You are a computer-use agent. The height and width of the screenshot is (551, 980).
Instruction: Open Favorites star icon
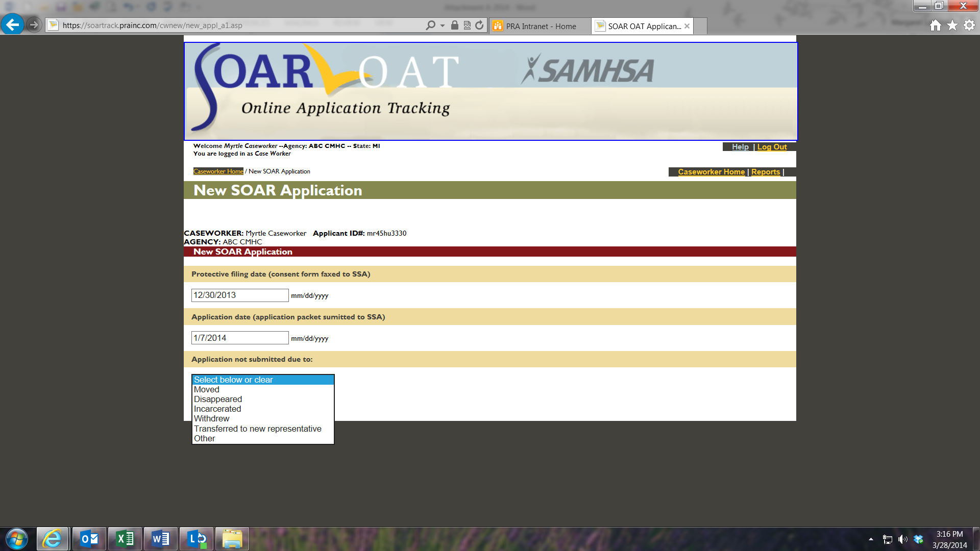click(x=952, y=25)
